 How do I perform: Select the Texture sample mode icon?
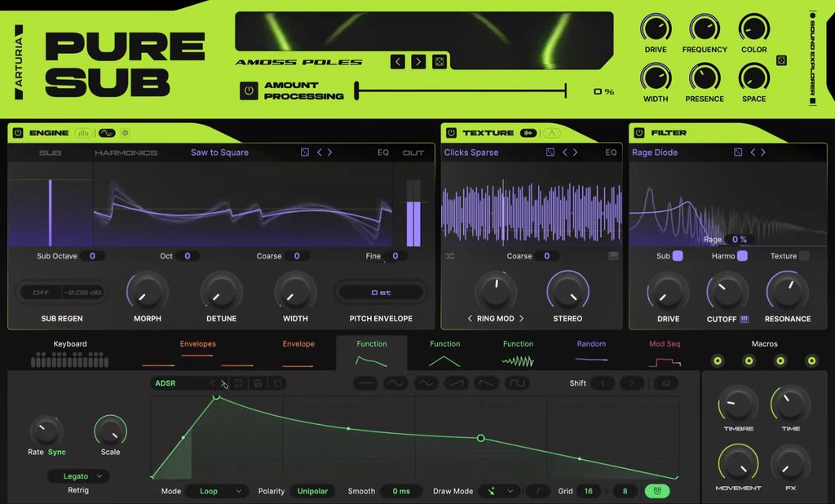[528, 133]
